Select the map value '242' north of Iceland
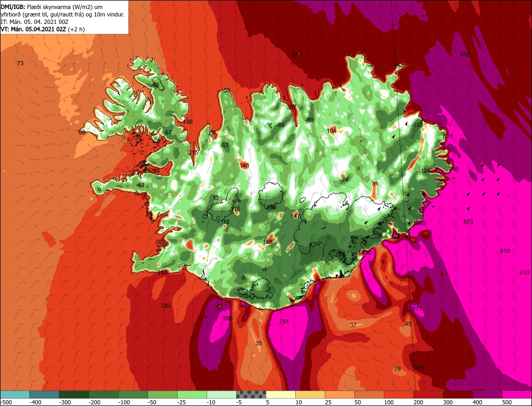Screen dimensions: 532x406 (x=297, y=54)
